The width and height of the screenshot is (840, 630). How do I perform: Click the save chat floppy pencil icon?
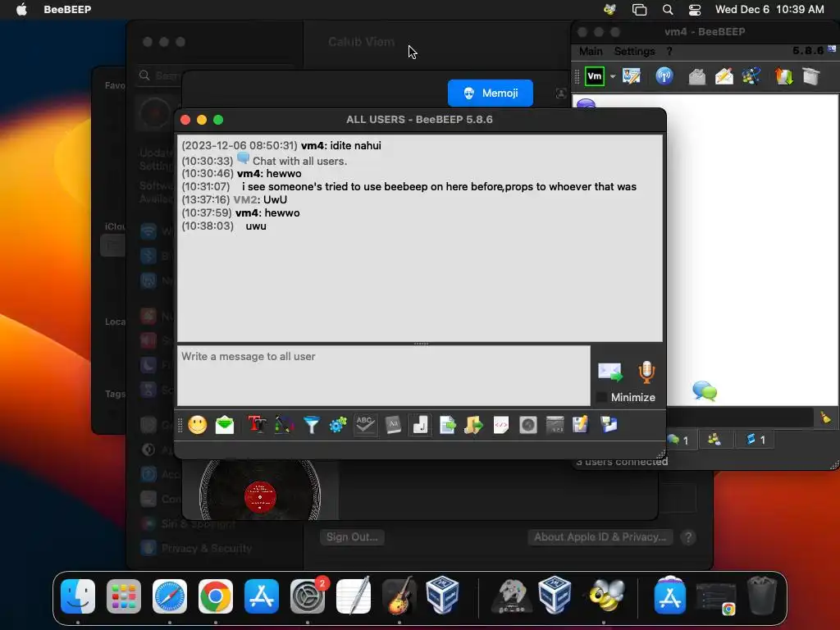point(581,425)
